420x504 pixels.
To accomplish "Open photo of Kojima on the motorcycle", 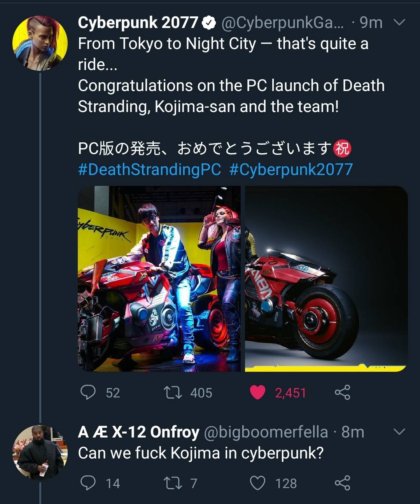I will [159, 278].
